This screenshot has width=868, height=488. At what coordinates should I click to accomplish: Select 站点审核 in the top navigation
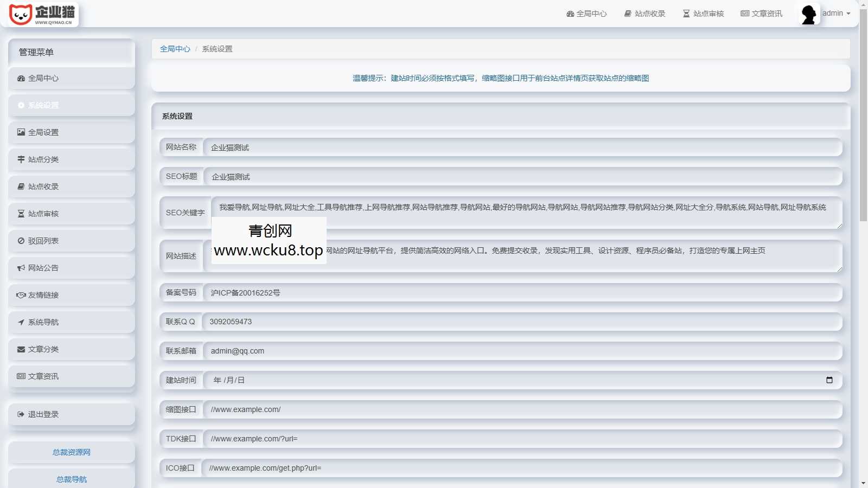[707, 14]
